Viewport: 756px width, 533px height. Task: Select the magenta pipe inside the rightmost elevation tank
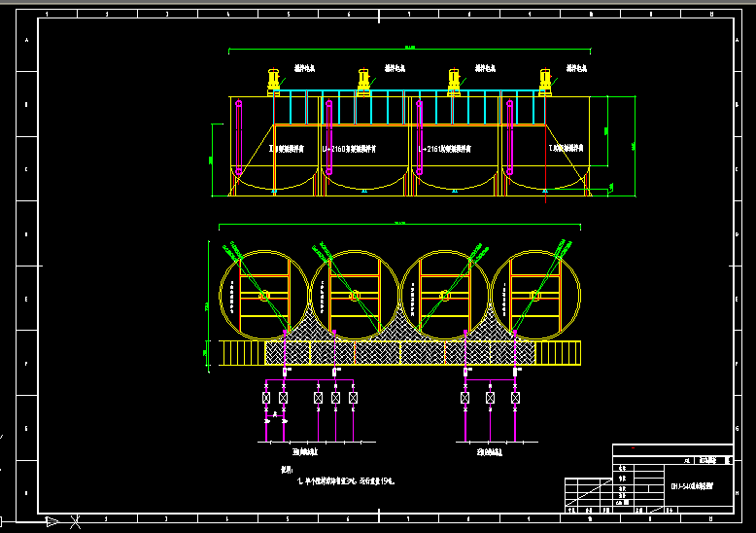point(509,137)
